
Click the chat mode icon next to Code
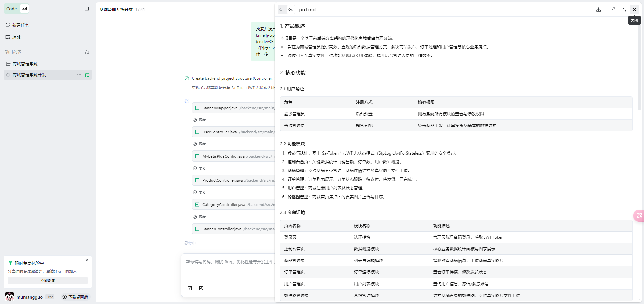pyautogui.click(x=24, y=9)
